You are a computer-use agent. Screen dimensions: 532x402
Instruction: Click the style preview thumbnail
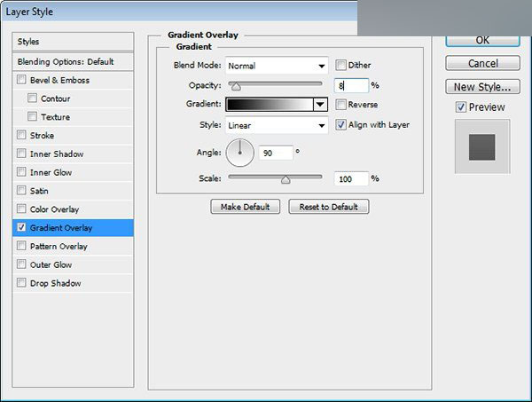click(482, 146)
